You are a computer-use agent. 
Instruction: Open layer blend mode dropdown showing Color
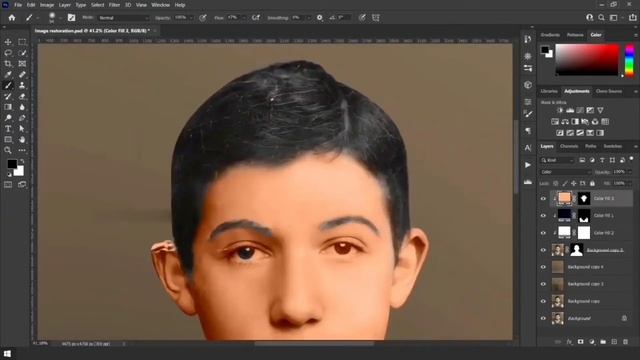565,172
